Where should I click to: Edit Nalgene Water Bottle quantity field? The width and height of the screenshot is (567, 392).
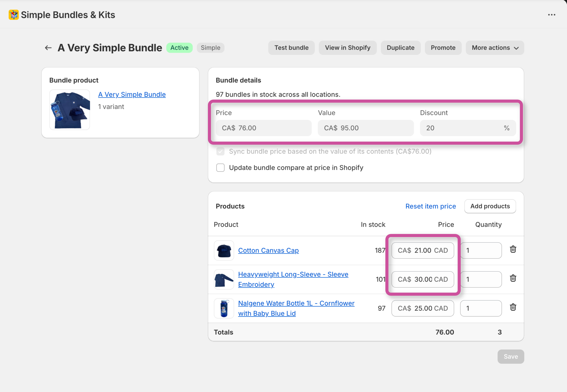click(481, 308)
